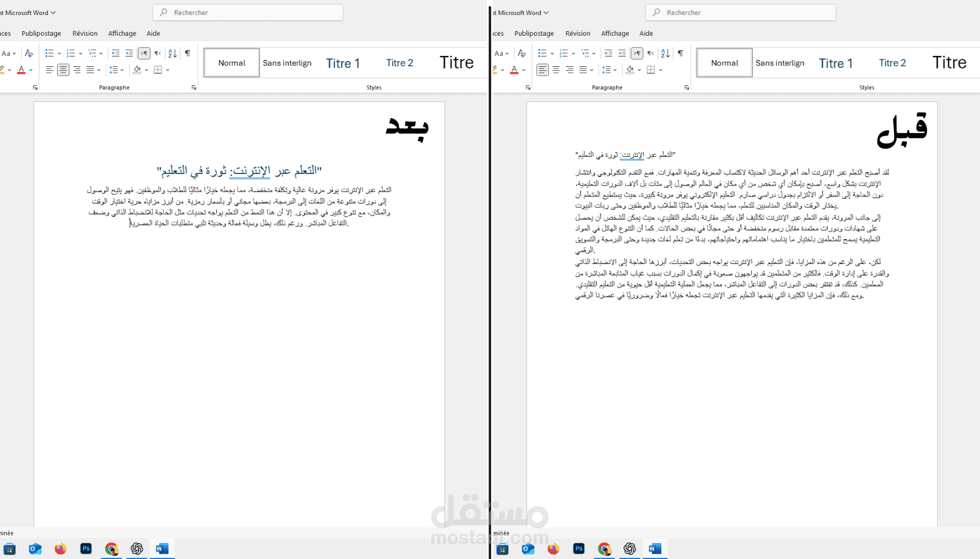980x559 pixels.
Task: Click A-Z sort icon in left Word window
Action: pos(172,53)
